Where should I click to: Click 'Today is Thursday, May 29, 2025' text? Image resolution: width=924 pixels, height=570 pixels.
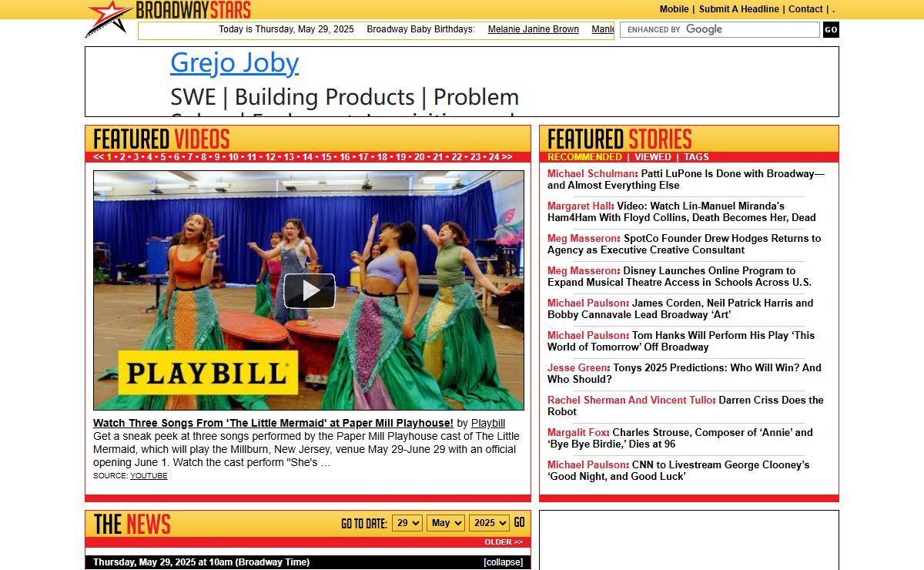[x=286, y=29]
